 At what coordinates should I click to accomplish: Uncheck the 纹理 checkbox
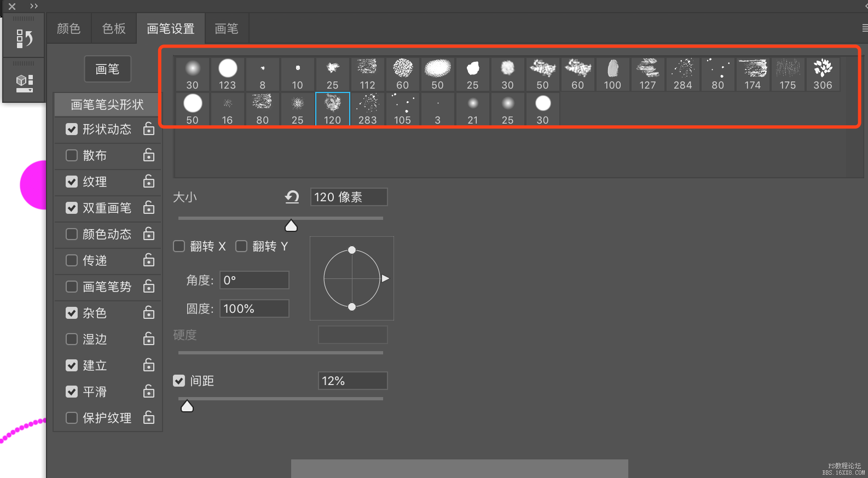coord(72,182)
